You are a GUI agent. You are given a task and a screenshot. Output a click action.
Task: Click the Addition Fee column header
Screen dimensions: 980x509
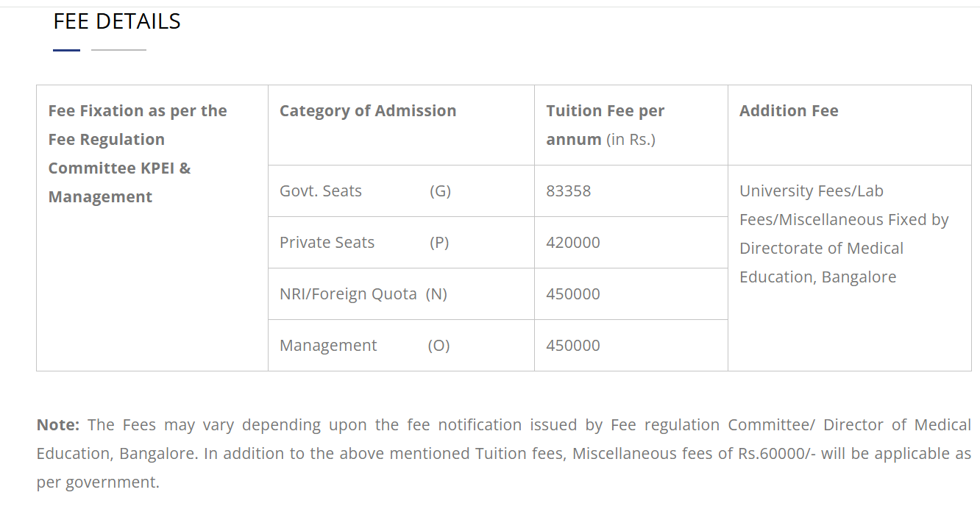point(789,111)
